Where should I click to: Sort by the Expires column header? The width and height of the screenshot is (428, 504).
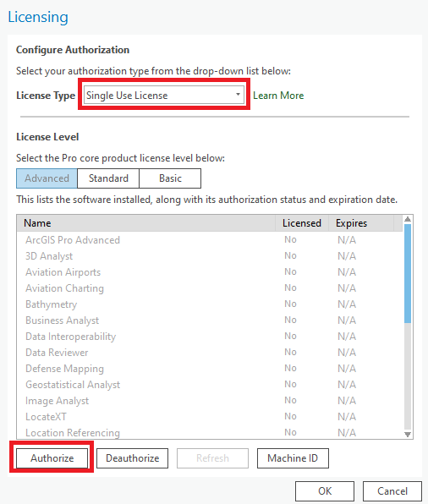pos(361,223)
